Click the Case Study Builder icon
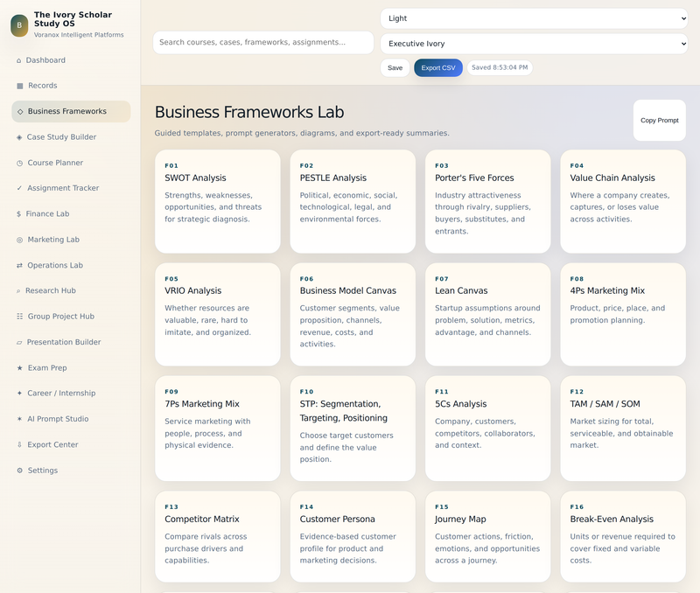The height and width of the screenshot is (593, 700). (19, 137)
